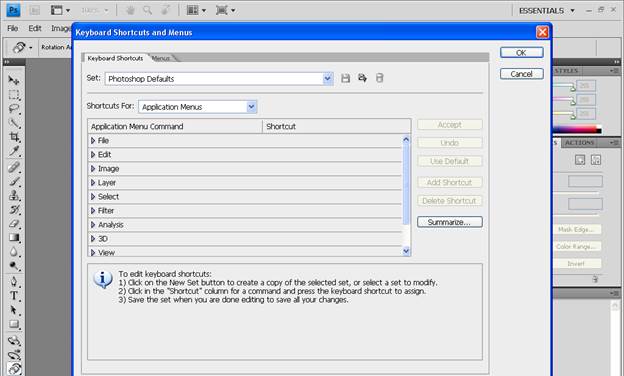
Task: Delete current shortcut set trash icon
Action: click(380, 78)
